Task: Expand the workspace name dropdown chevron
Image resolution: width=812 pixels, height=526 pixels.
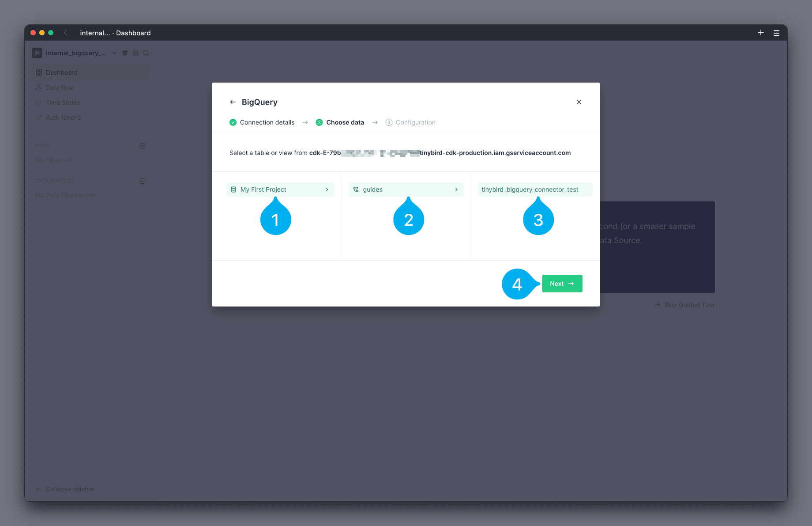Action: tap(114, 53)
